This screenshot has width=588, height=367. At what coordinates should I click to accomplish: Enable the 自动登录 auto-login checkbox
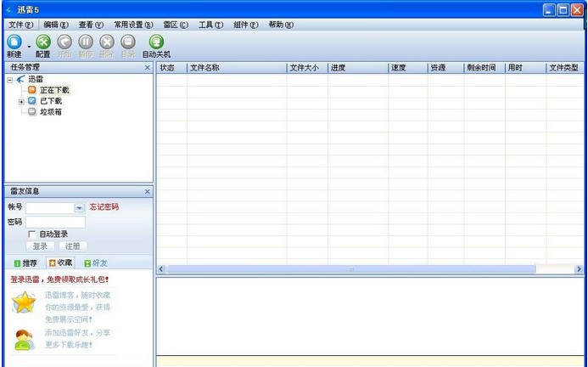coord(32,234)
